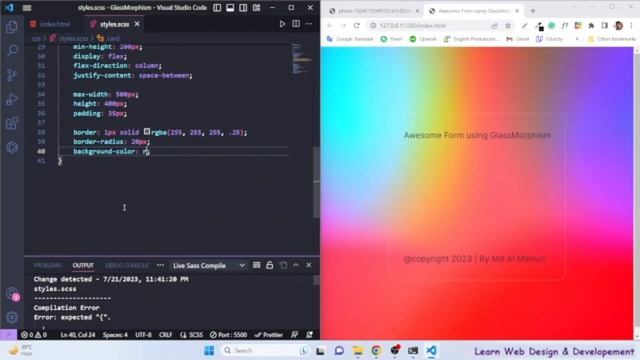Open the feedback icon in status bar

pyautogui.click(x=294, y=335)
